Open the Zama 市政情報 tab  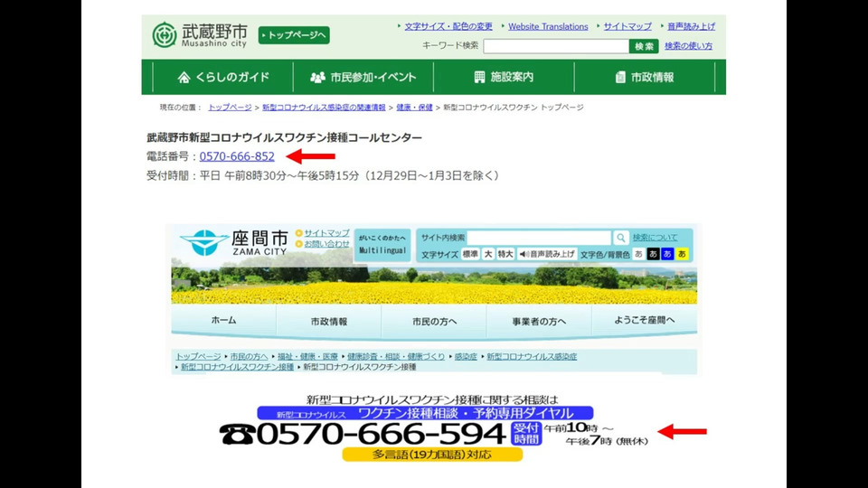pyautogui.click(x=329, y=321)
